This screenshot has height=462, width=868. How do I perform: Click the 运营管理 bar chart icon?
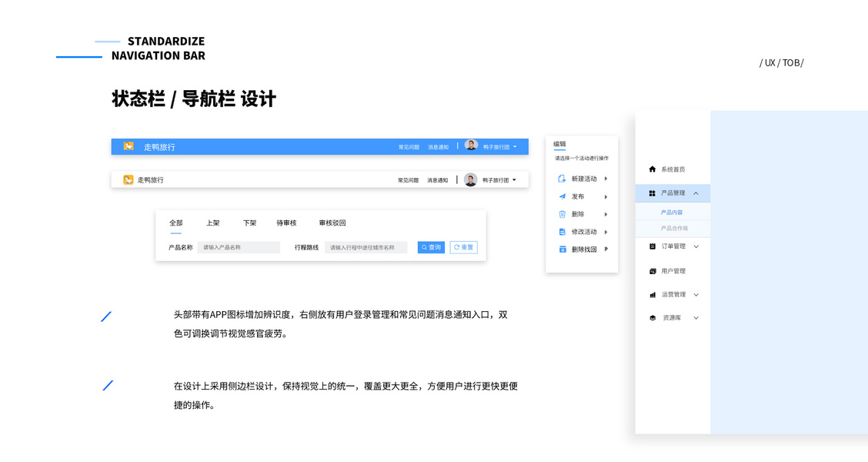[652, 295]
